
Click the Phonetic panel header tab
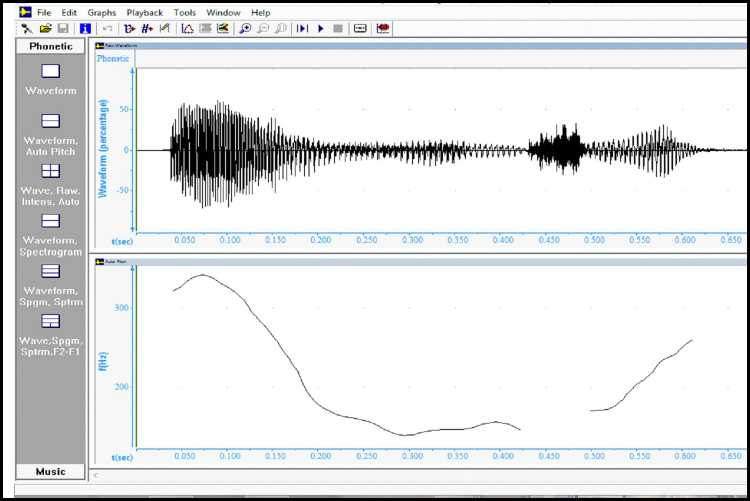point(50,46)
